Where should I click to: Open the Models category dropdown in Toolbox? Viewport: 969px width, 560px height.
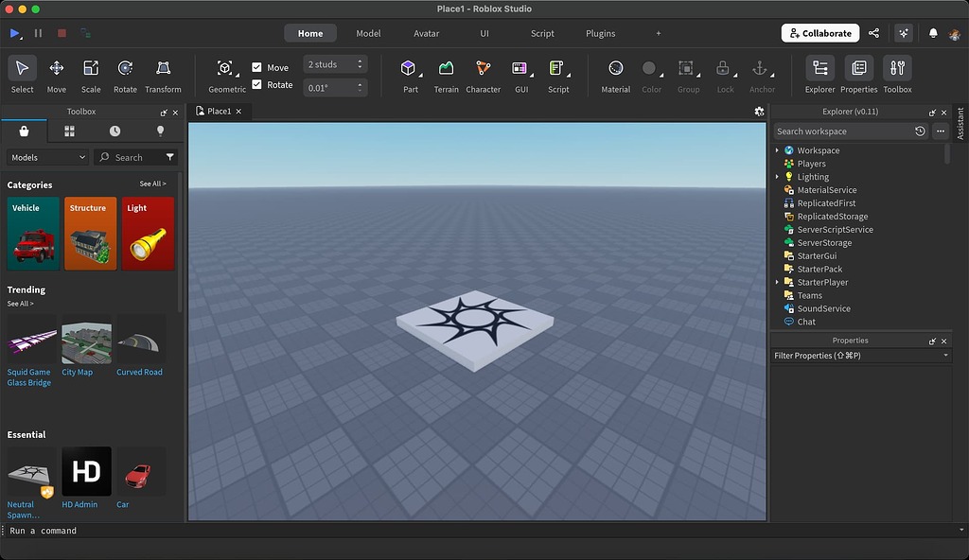tap(46, 156)
